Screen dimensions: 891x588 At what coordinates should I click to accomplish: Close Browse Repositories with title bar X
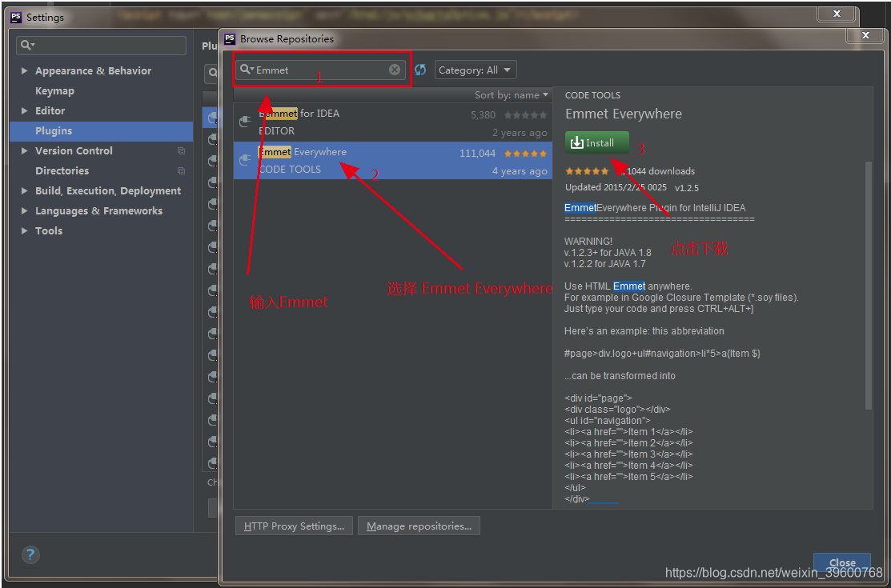865,35
